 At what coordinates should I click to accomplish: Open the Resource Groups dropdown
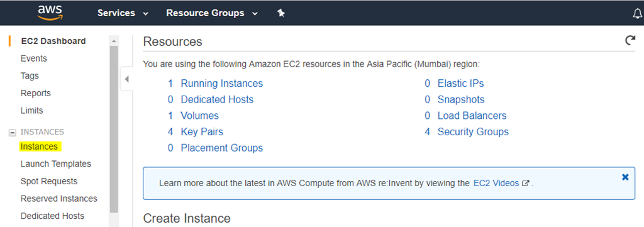tap(212, 13)
